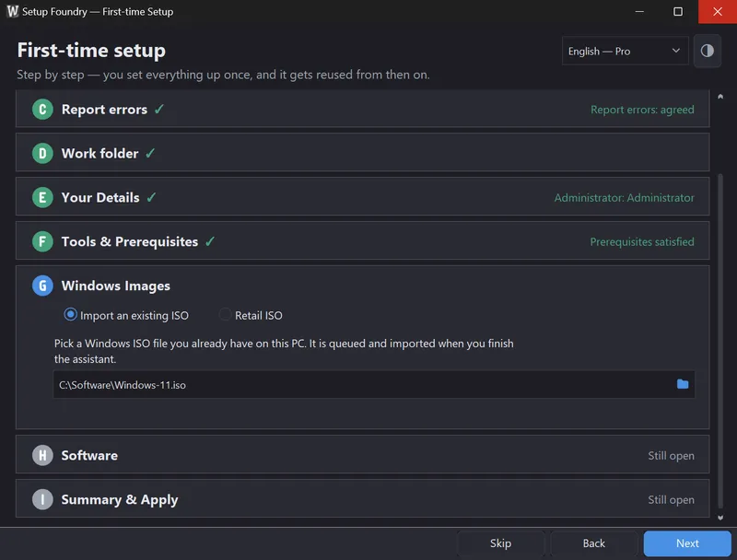Expand the Your Details step
This screenshot has height=560, width=737.
coord(362,197)
